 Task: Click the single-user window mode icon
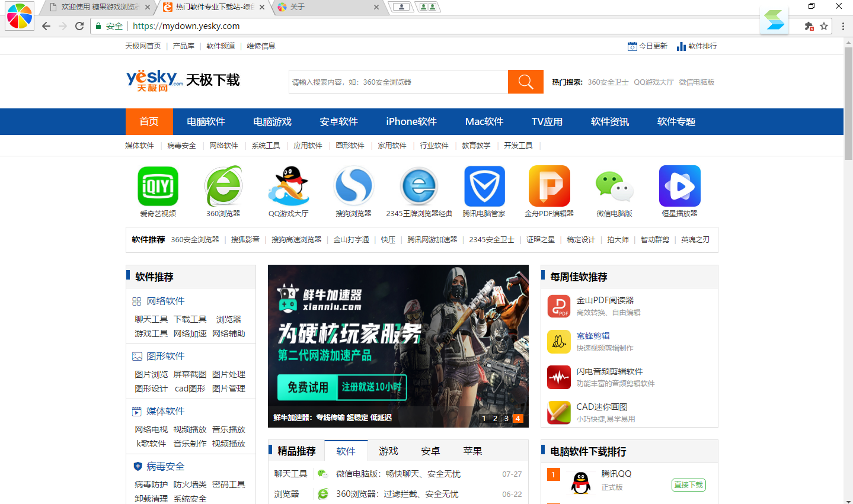[x=401, y=7]
